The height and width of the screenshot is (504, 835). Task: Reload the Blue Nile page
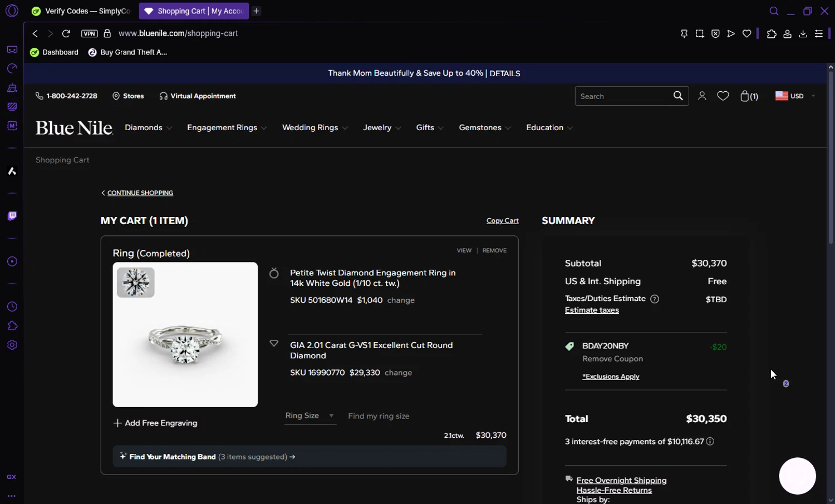66,33
